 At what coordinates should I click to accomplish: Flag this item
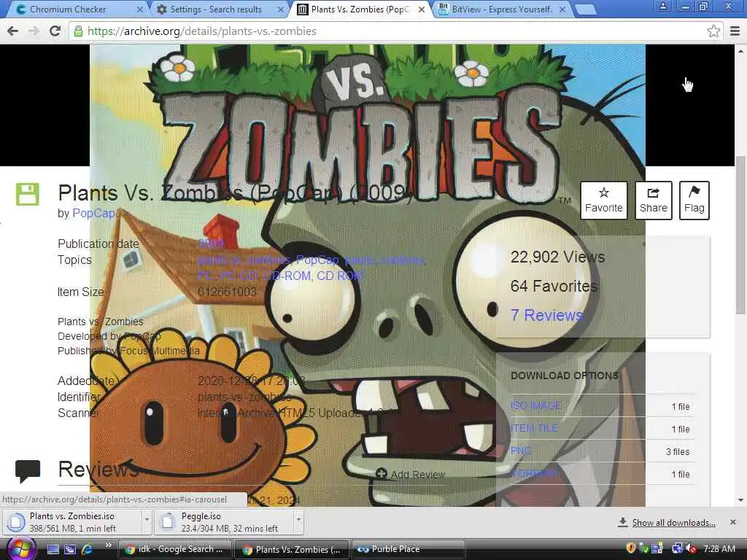click(694, 200)
